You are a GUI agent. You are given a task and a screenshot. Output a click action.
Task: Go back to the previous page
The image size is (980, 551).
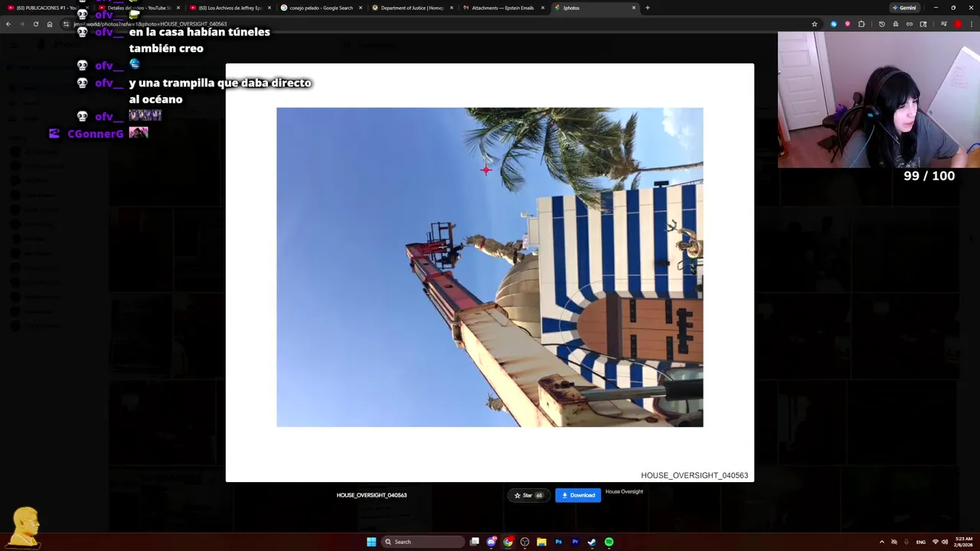(8, 24)
